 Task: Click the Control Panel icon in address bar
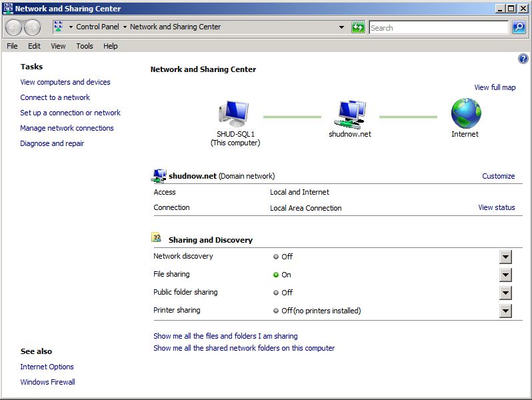58,27
